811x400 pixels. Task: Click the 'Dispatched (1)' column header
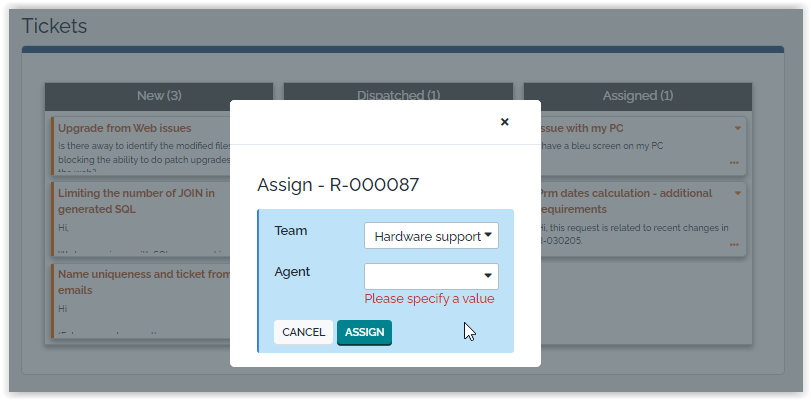click(x=398, y=96)
